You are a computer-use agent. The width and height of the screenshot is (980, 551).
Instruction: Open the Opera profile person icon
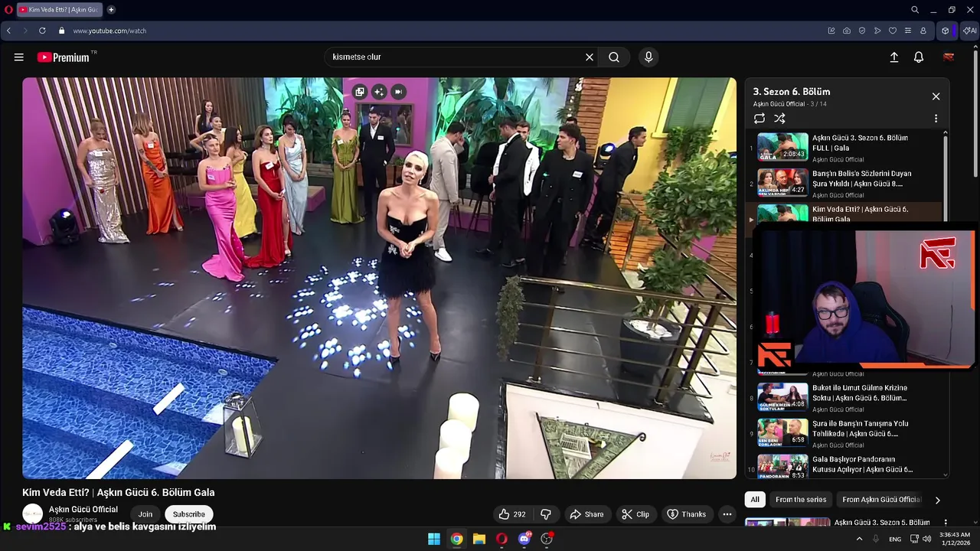pos(923,31)
